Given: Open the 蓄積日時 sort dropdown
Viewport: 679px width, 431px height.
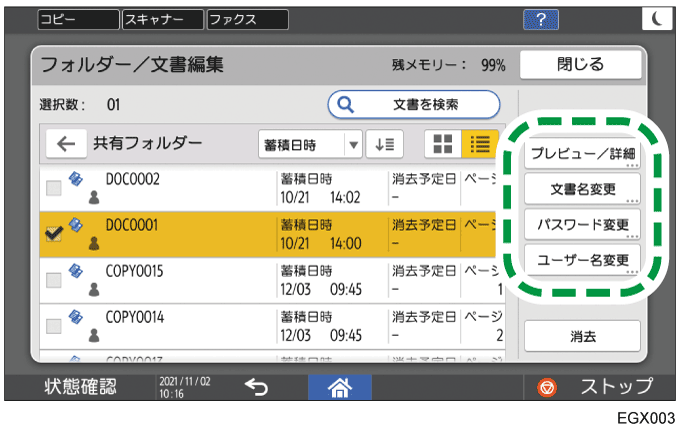Looking at the screenshot, I should 310,144.
